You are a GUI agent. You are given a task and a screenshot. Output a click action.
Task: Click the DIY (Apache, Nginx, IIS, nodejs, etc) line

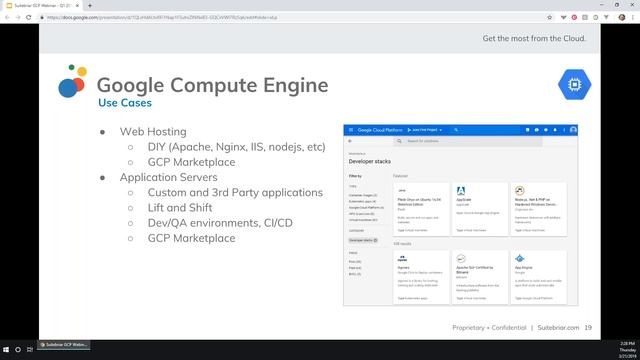(236, 147)
